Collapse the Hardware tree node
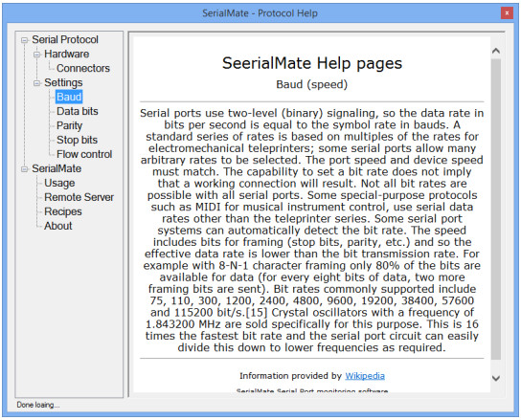 pyautogui.click(x=36, y=55)
